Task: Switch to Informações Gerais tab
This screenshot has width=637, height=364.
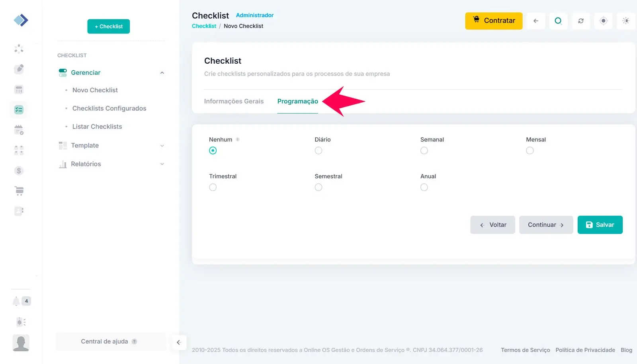Action: tap(234, 101)
